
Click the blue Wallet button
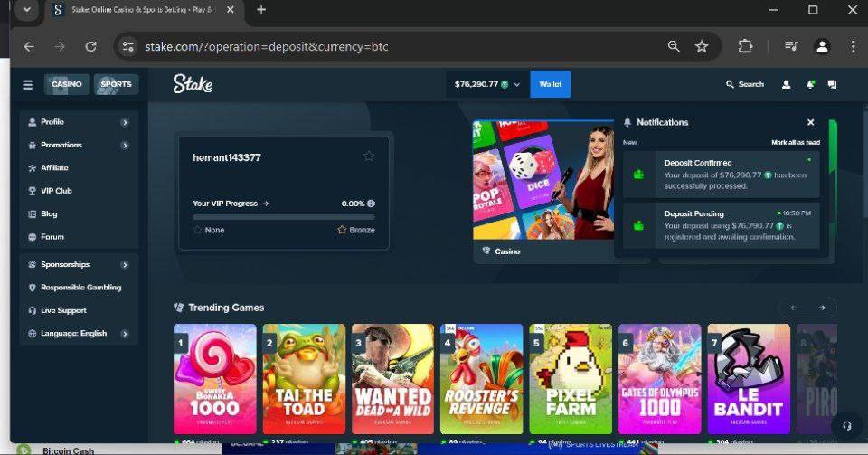point(550,84)
